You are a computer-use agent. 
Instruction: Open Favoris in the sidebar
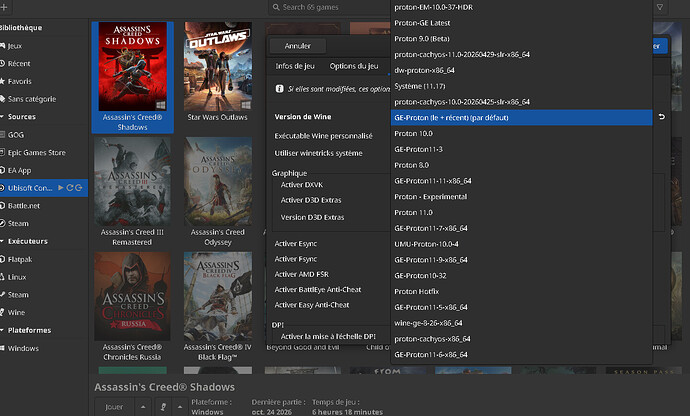pos(19,81)
